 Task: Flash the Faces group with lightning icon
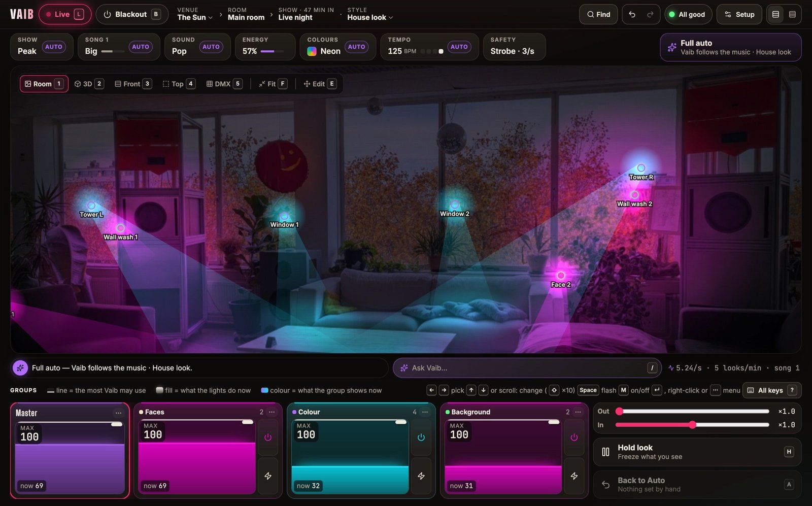click(x=268, y=476)
